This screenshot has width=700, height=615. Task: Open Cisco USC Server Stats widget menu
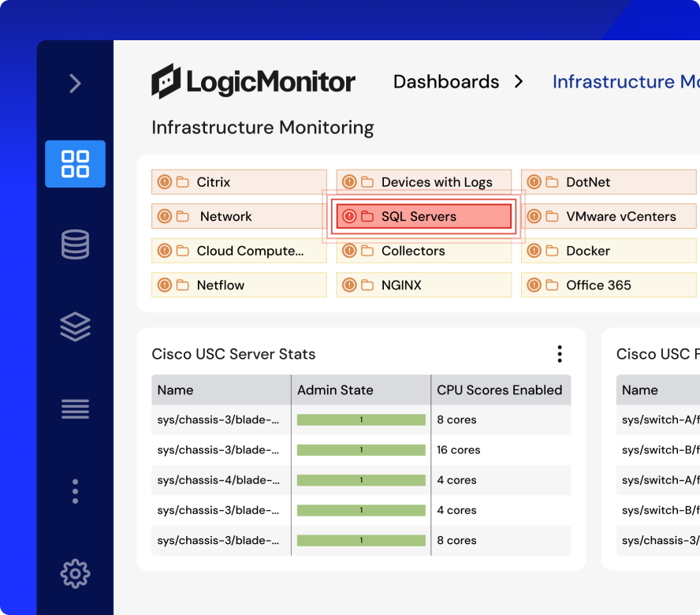coord(560,354)
